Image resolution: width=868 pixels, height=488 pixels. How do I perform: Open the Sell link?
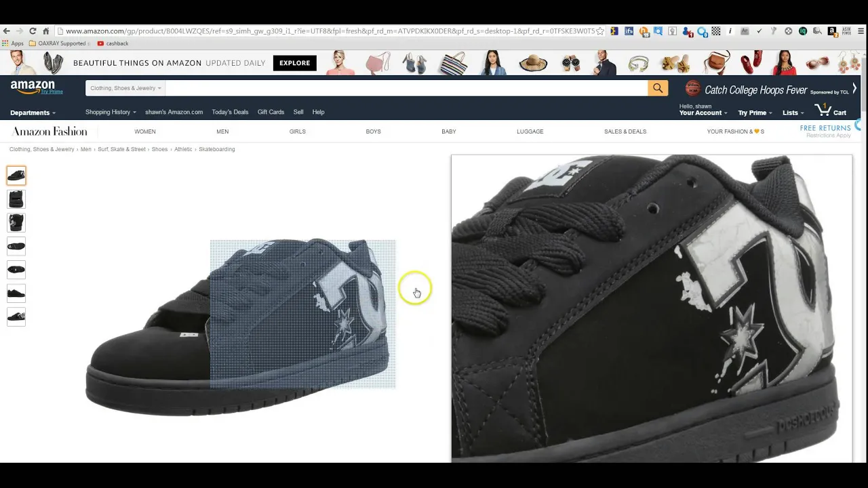[298, 112]
